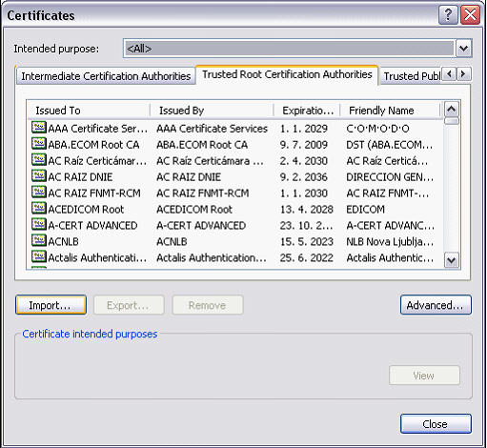Click Issued By Actalis Authentication...
Screen dimensions: 487x448
pyautogui.click(x=212, y=257)
